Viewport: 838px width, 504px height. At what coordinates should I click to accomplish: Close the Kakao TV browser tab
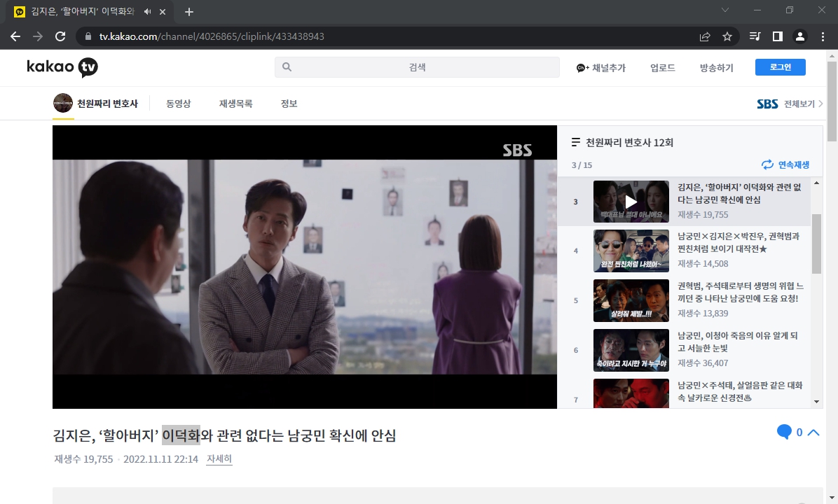pos(163,11)
